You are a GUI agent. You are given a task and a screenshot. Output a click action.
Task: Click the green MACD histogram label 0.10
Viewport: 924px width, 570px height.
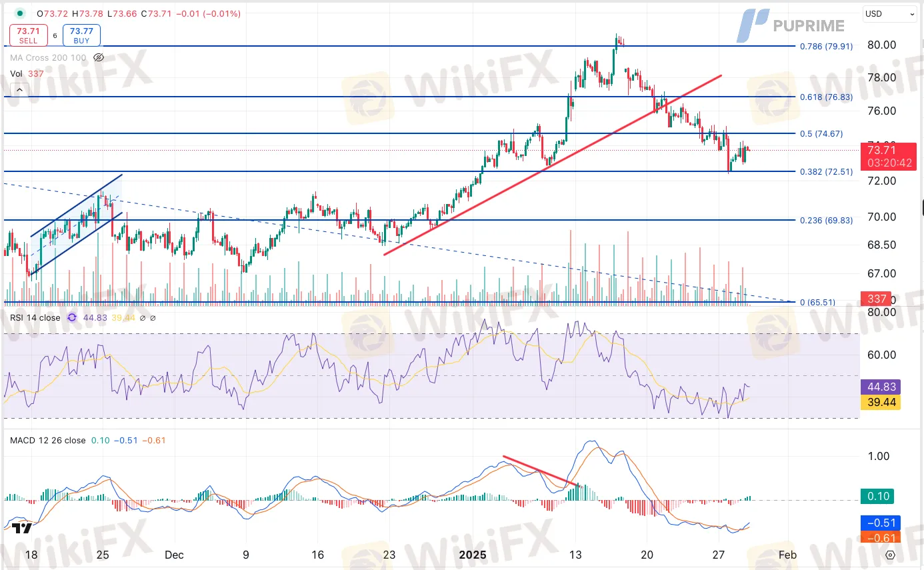877,496
